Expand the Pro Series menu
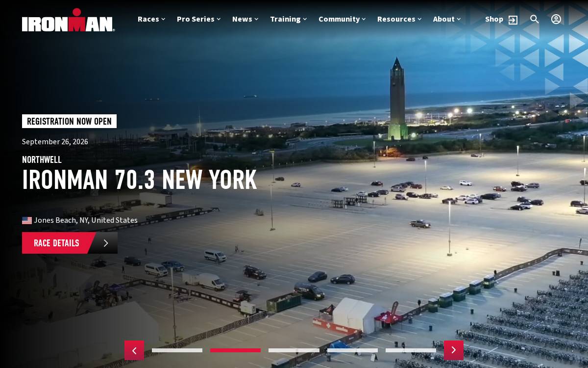 click(x=199, y=19)
